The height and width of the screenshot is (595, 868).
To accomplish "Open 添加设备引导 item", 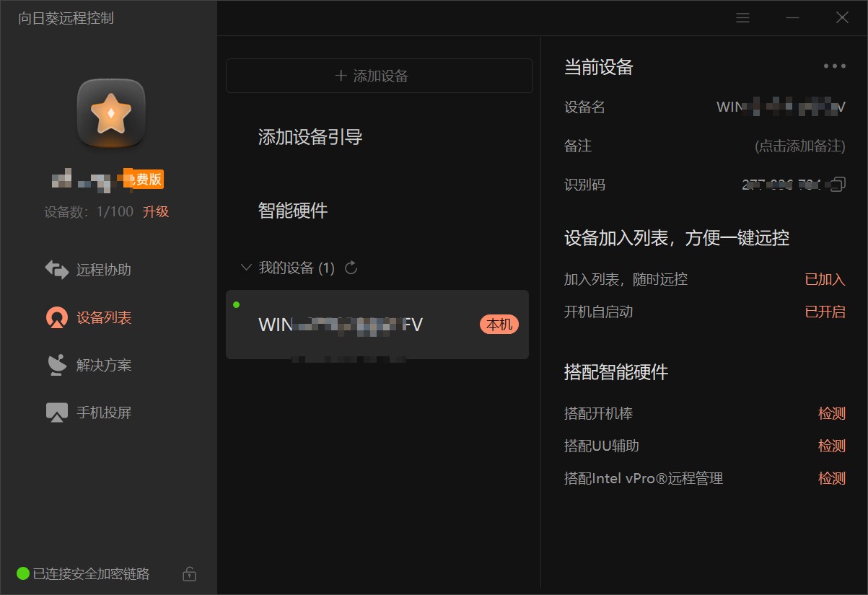I will coord(310,137).
